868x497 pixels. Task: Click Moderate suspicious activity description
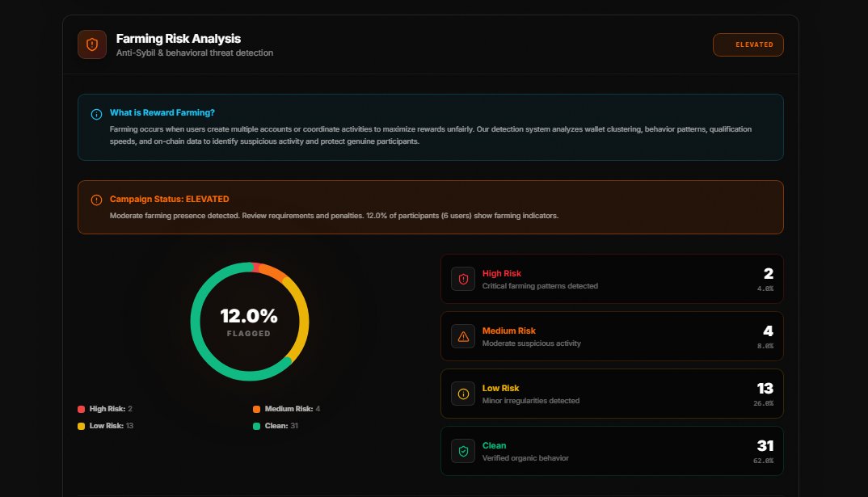click(532, 343)
